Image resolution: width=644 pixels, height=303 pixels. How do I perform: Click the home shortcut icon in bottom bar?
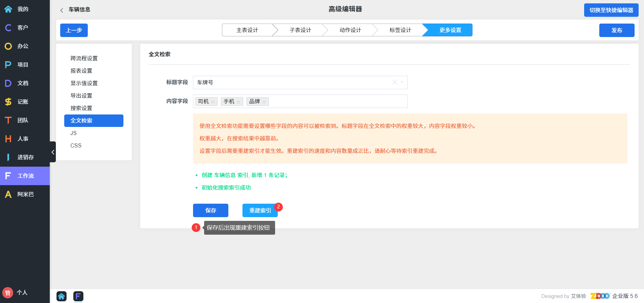coord(62,296)
